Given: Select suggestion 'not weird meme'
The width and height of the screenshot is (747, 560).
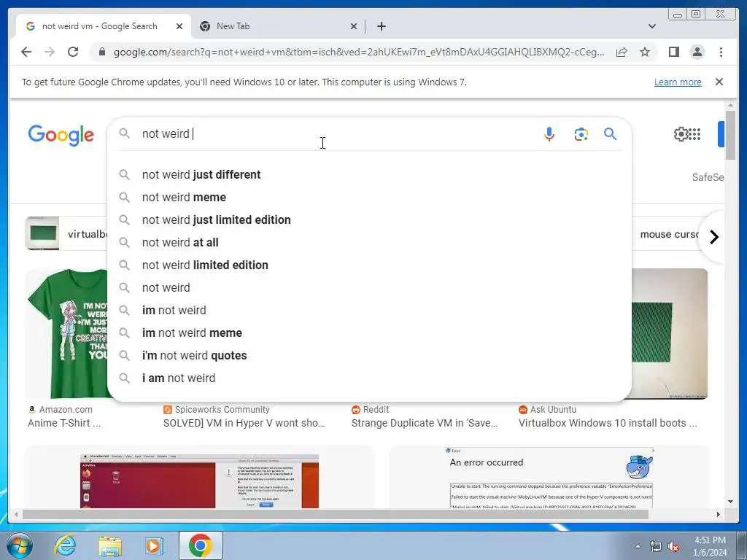Looking at the screenshot, I should click(369, 197).
